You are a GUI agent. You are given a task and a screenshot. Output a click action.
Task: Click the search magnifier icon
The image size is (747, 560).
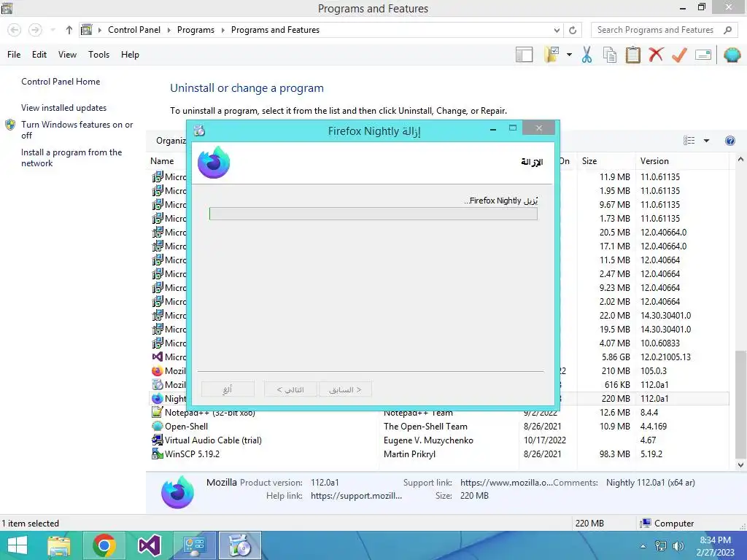[x=727, y=30]
